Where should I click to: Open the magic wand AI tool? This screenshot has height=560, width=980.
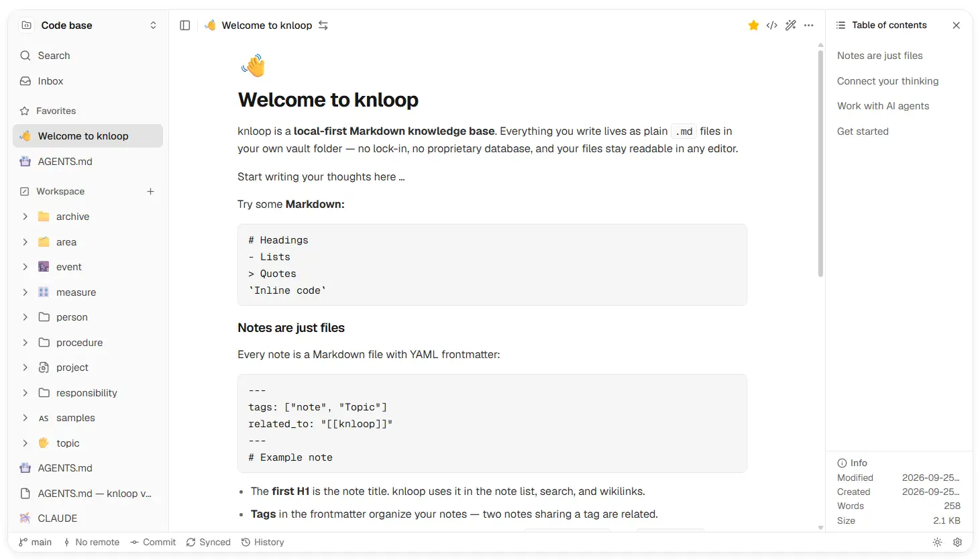[791, 25]
